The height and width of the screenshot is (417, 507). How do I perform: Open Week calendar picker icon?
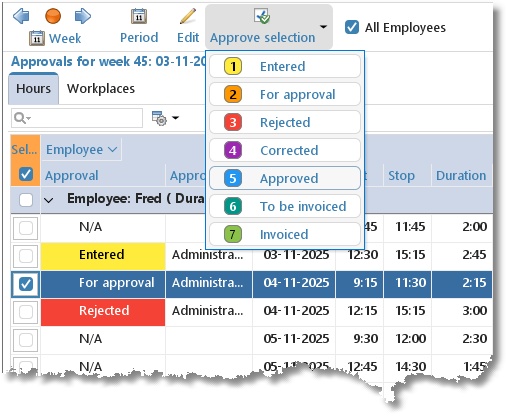point(37,38)
